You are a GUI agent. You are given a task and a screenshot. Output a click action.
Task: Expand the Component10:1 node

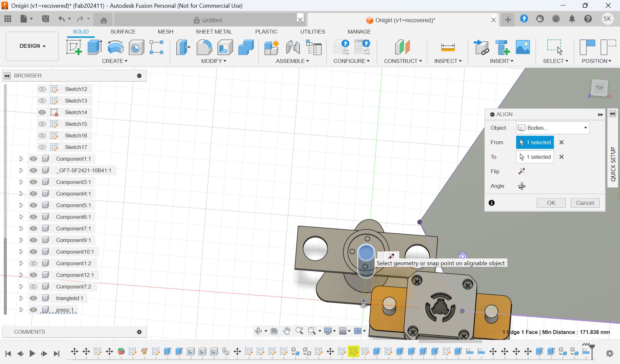(x=21, y=252)
